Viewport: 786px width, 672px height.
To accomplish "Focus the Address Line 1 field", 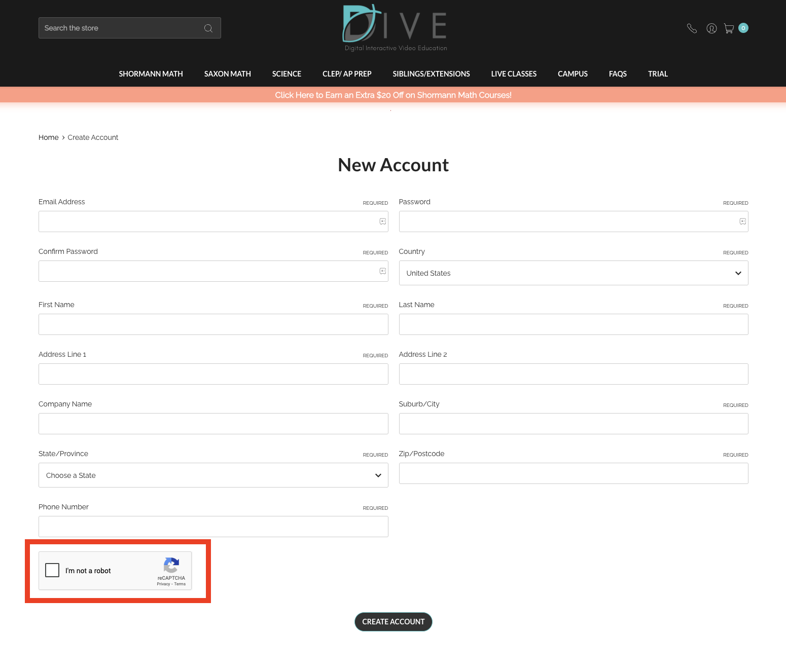I will (x=213, y=374).
